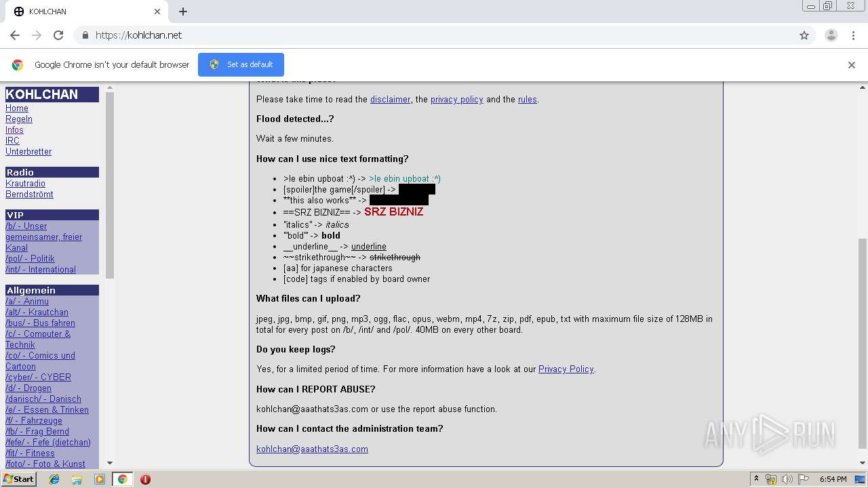Viewport: 868px width, 488px height.
Task: Show hidden system tray icons
Action: (756, 479)
